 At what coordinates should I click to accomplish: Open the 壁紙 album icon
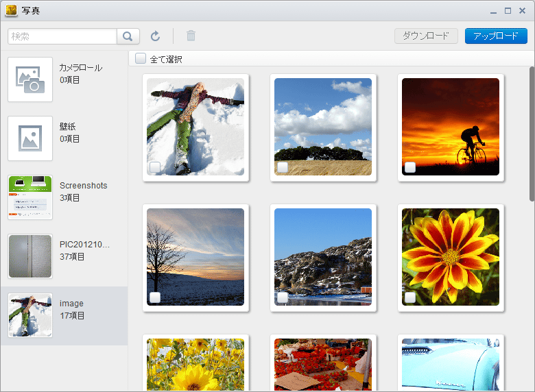point(30,138)
